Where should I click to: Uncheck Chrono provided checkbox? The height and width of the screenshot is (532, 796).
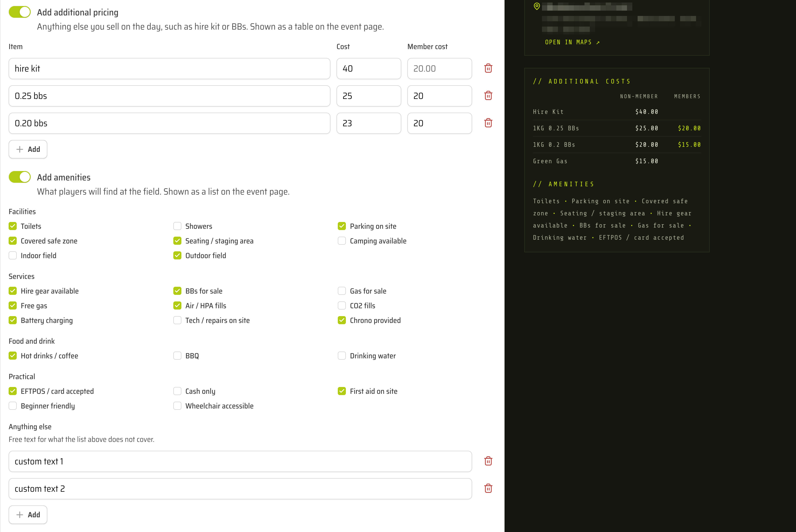pos(342,320)
